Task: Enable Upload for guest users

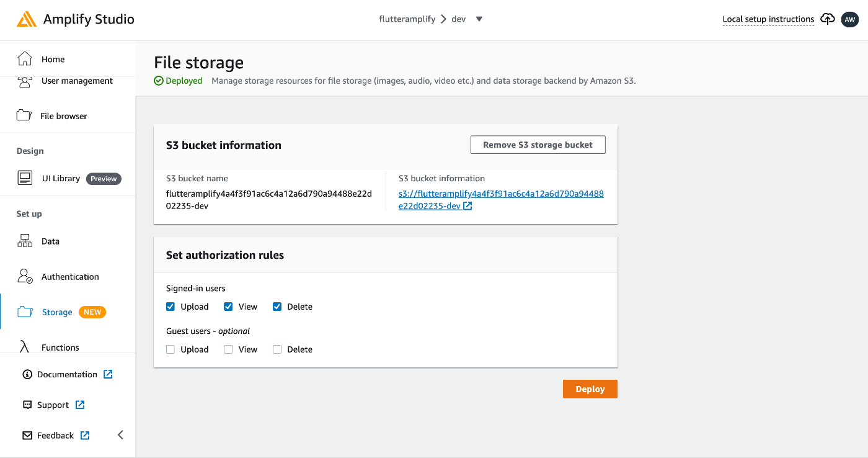Action: pyautogui.click(x=170, y=349)
